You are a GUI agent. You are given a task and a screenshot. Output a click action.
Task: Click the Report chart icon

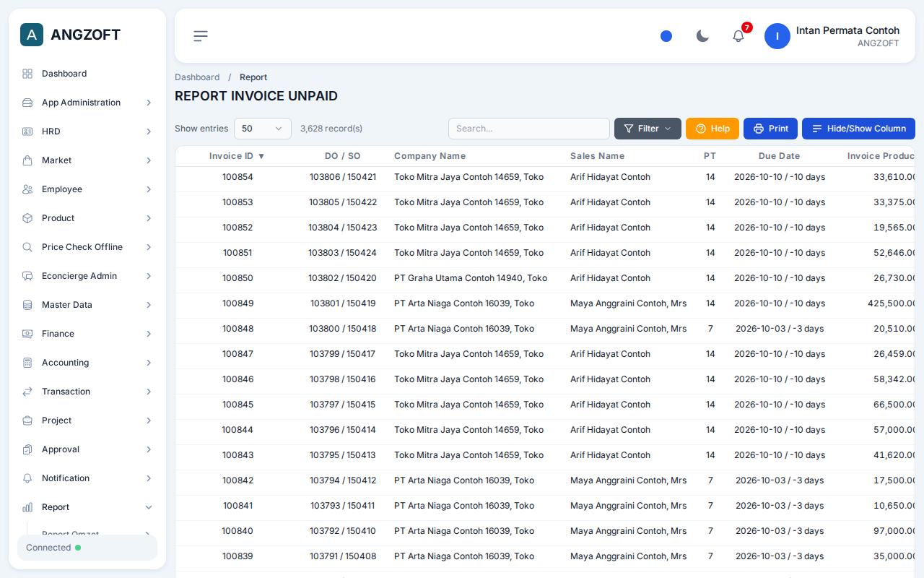click(x=27, y=507)
